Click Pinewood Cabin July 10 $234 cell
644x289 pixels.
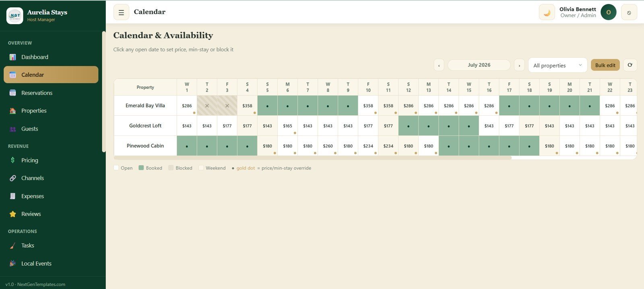point(368,146)
